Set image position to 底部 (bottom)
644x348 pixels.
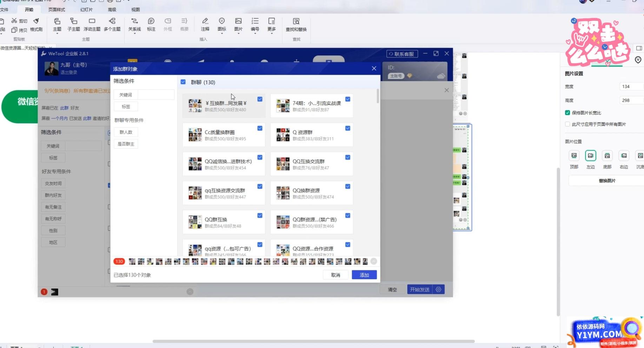pos(607,156)
